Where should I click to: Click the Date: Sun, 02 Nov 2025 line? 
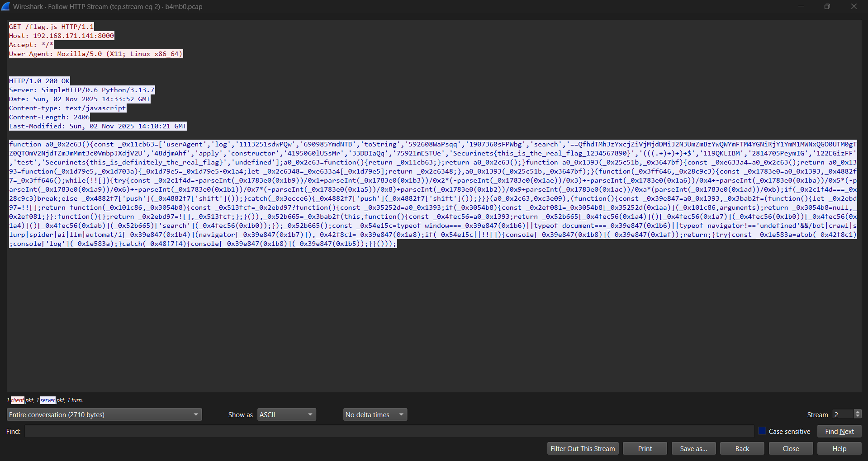pyautogui.click(x=80, y=99)
